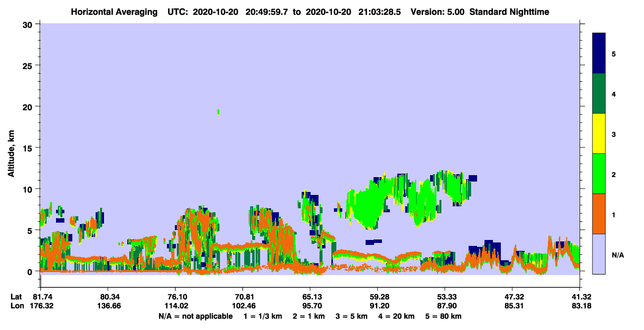Click the '2 = 1 km' legend entry
Image resolution: width=644 pixels, height=330 pixels.
click(x=309, y=316)
